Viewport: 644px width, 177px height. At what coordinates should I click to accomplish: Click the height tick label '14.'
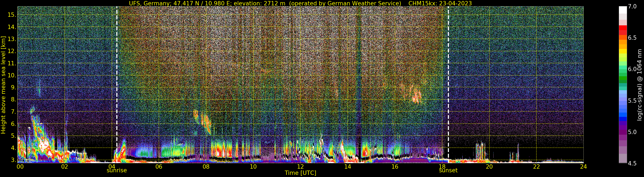click(x=12, y=27)
